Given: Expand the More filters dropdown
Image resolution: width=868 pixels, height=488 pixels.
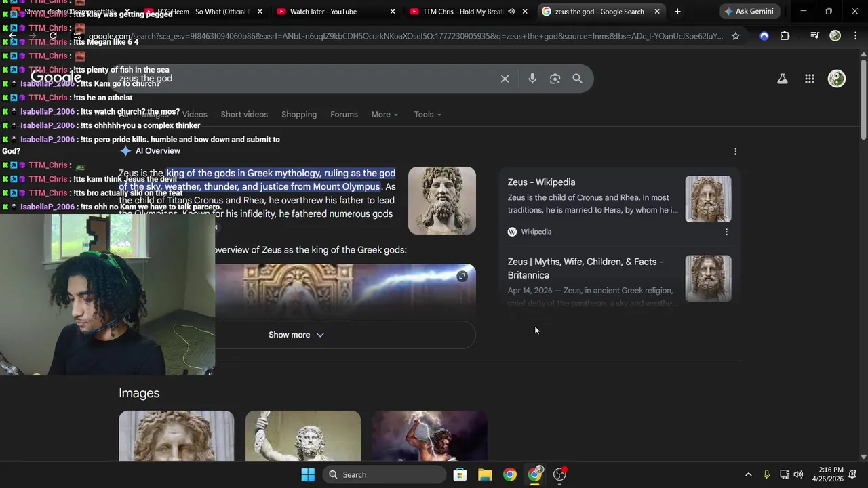Looking at the screenshot, I should click(x=384, y=115).
